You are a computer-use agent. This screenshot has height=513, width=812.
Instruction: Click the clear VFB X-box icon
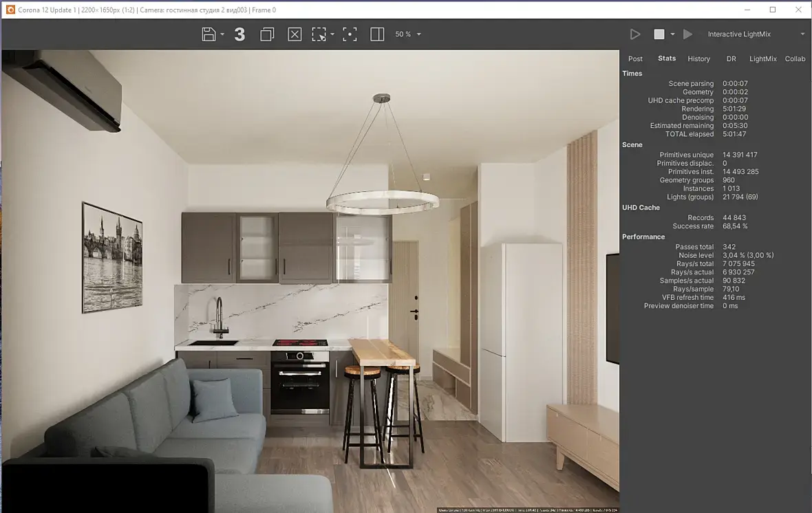295,34
